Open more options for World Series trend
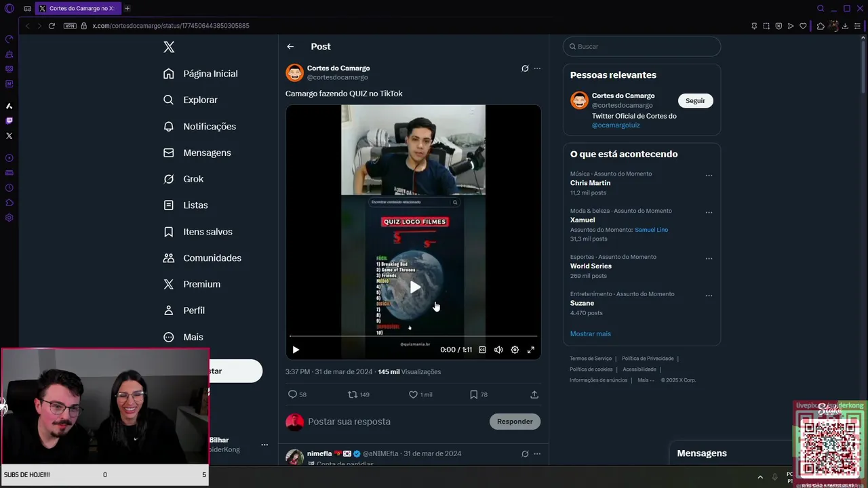This screenshot has height=488, width=868. click(x=709, y=258)
